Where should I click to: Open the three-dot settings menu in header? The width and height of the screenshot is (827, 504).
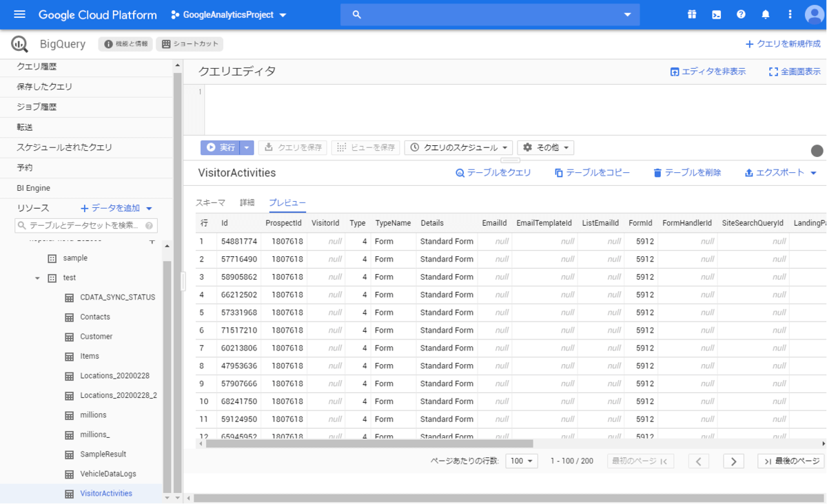pyautogui.click(x=790, y=14)
